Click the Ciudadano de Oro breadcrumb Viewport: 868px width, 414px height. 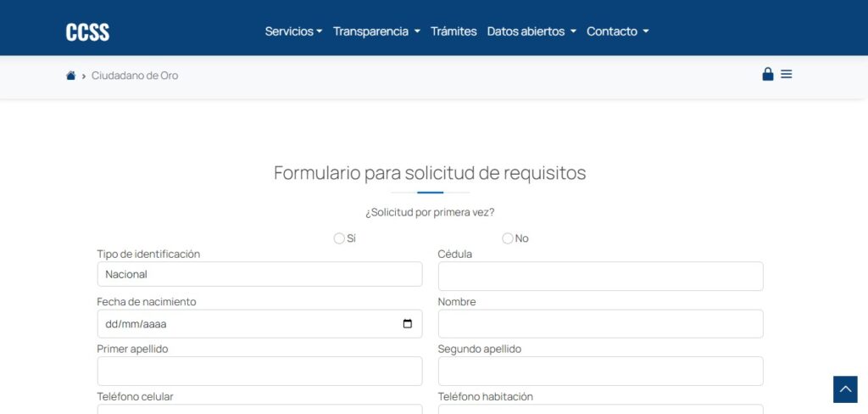135,76
